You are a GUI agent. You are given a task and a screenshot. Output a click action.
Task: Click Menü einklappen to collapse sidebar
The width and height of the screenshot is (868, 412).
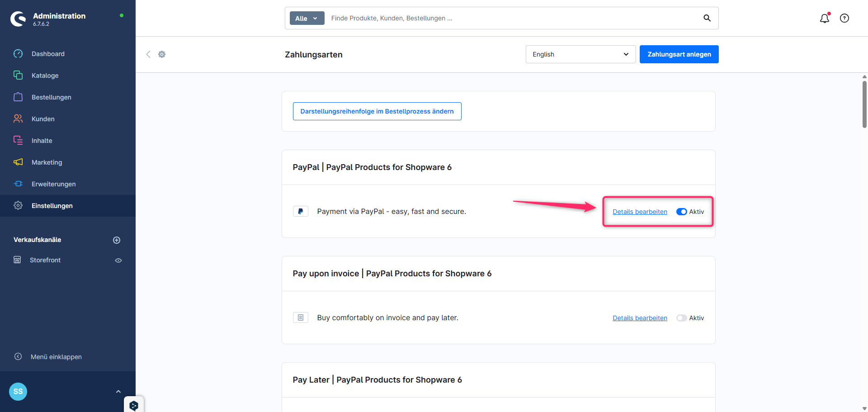click(56, 357)
